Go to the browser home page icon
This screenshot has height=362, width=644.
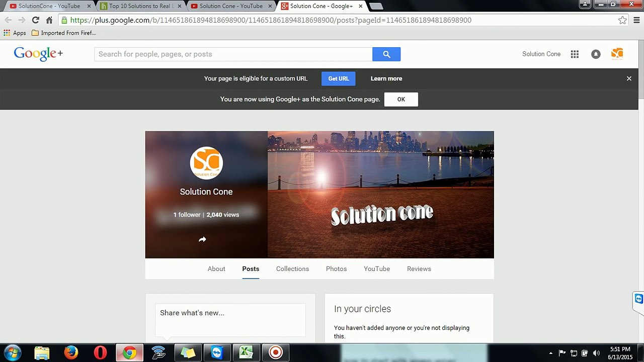click(x=49, y=20)
